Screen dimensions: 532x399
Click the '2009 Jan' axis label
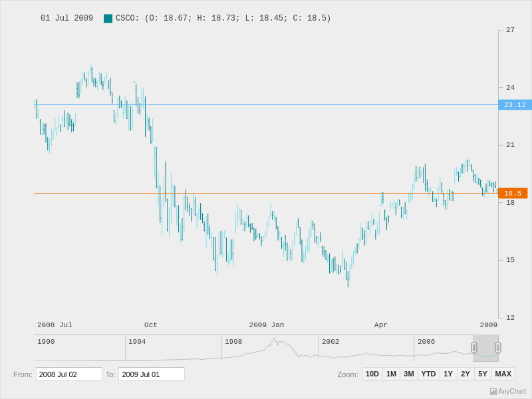point(267,325)
